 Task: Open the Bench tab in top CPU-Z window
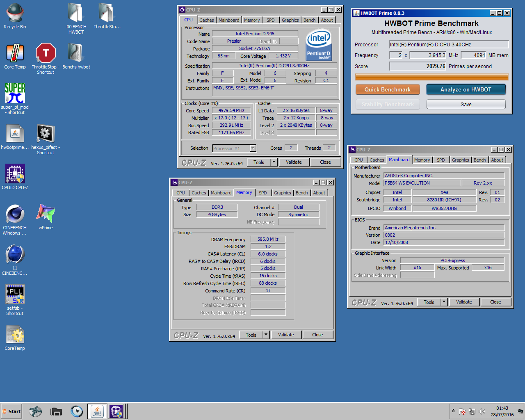310,20
